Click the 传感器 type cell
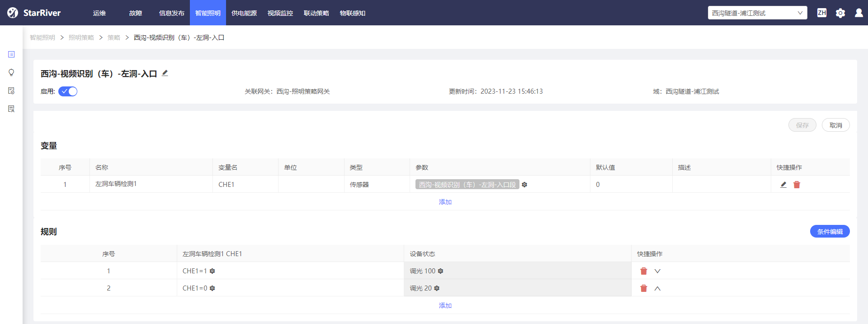Screen dimensions: 868x324 pyautogui.click(x=377, y=184)
